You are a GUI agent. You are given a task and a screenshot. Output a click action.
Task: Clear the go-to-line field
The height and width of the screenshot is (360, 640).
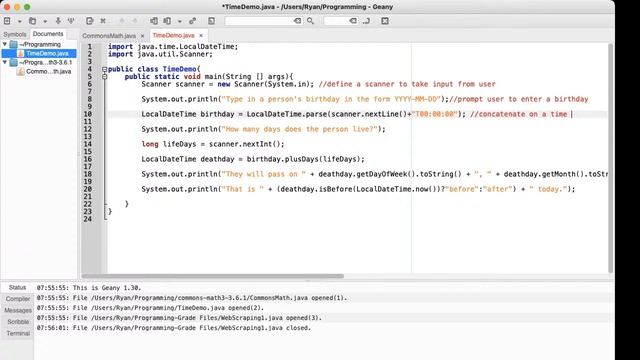[x=353, y=21]
